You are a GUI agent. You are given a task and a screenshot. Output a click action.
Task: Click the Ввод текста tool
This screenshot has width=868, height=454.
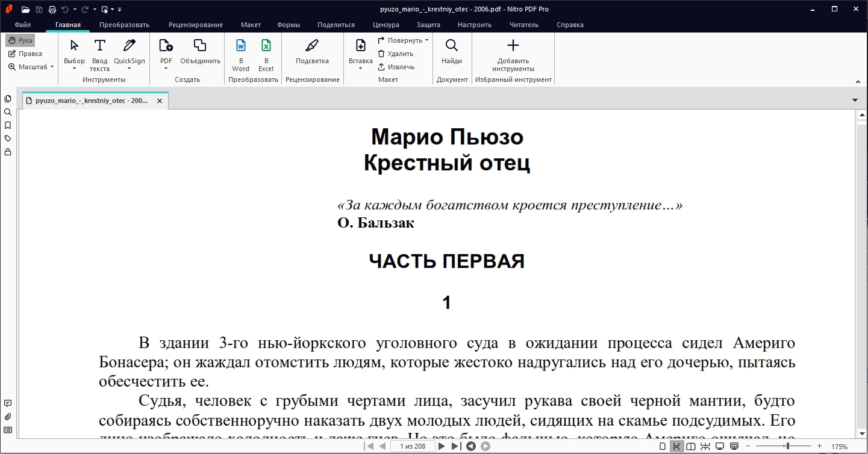click(x=100, y=55)
